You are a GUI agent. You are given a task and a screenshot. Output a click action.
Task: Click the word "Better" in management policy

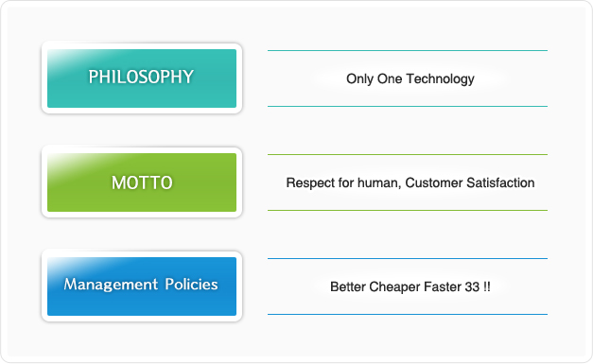point(348,286)
